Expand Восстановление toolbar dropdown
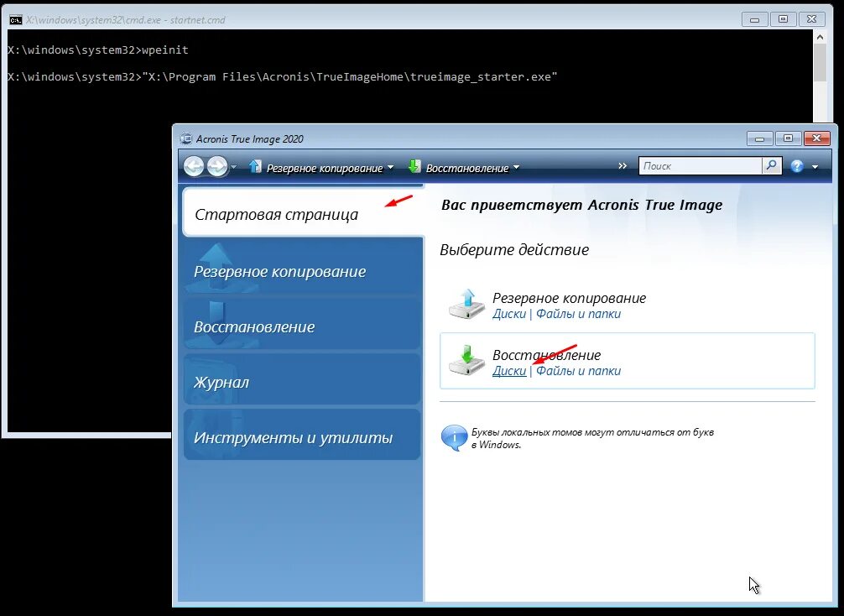This screenshot has width=844, height=616. (x=517, y=168)
